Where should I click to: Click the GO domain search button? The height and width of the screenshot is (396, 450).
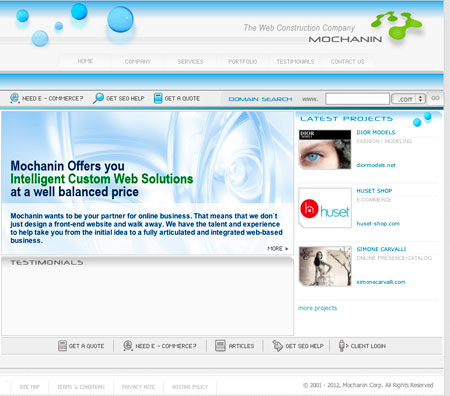click(x=435, y=98)
